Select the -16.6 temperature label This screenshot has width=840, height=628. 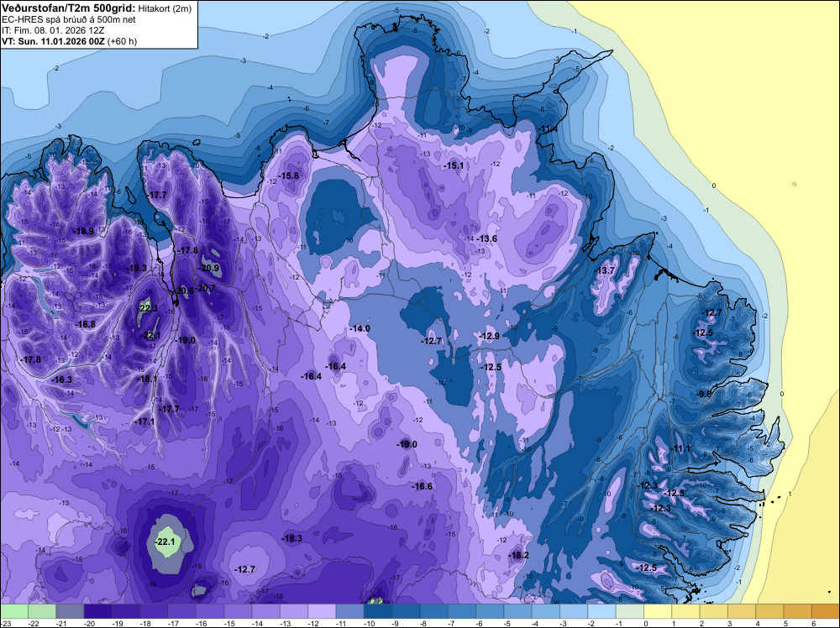[x=423, y=486]
